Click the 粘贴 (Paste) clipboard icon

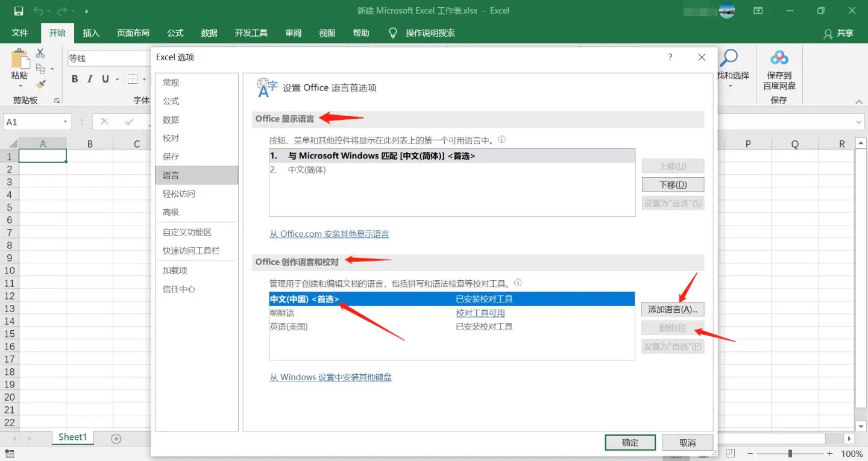[x=19, y=60]
